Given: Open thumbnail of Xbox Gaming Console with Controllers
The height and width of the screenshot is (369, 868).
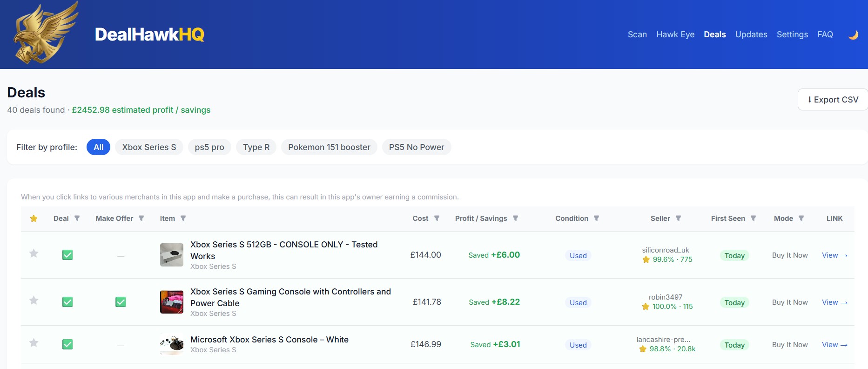Looking at the screenshot, I should [172, 302].
